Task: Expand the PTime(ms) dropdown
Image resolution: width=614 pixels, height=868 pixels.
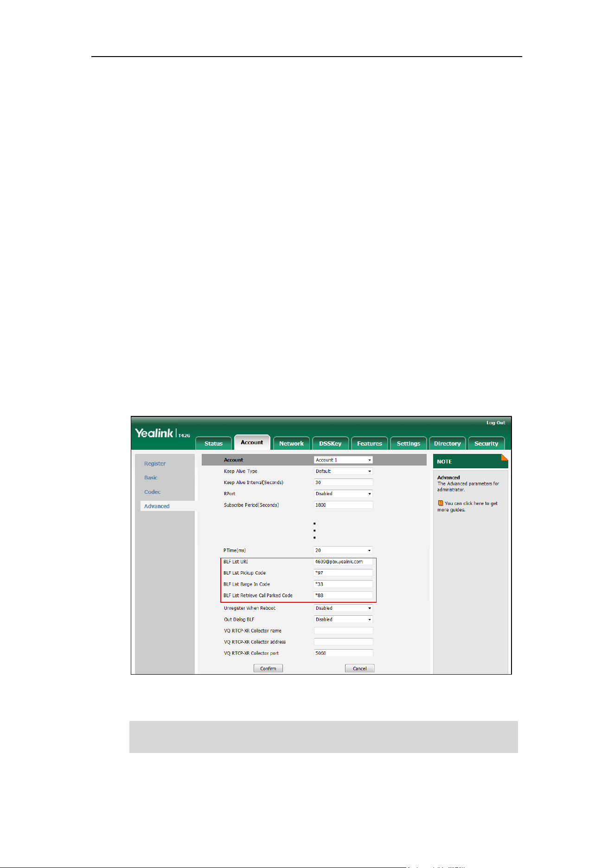Action: [343, 550]
